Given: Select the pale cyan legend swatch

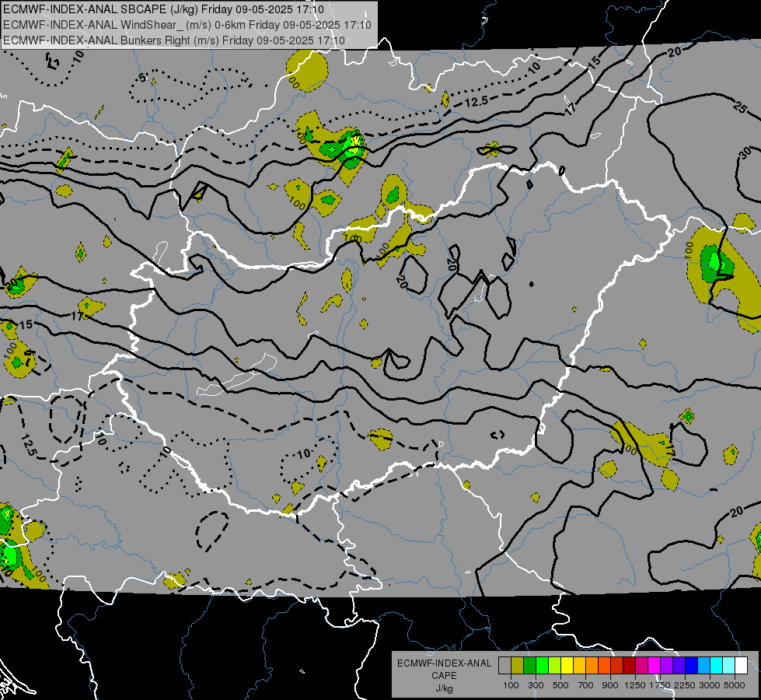Looking at the screenshot, I should click(x=728, y=666).
